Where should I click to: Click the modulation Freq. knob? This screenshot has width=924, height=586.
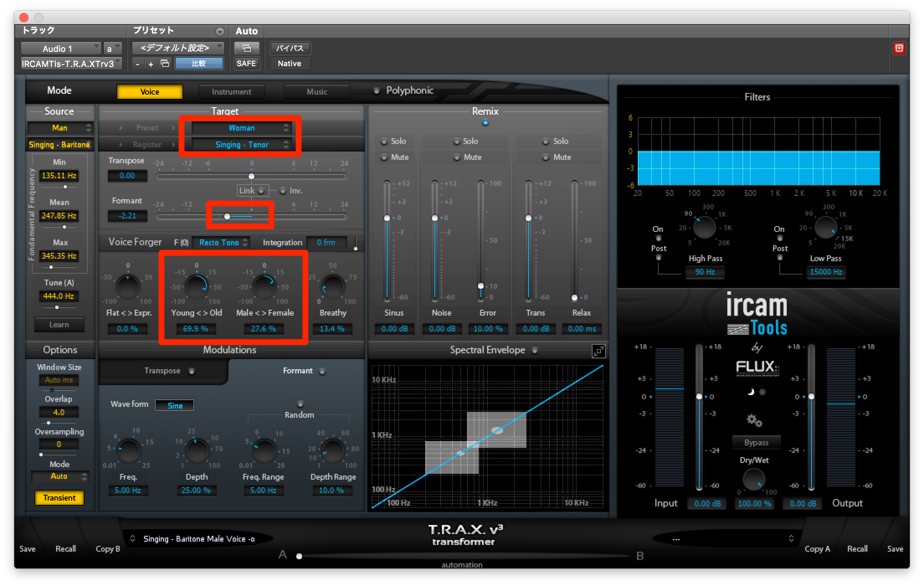tap(129, 450)
